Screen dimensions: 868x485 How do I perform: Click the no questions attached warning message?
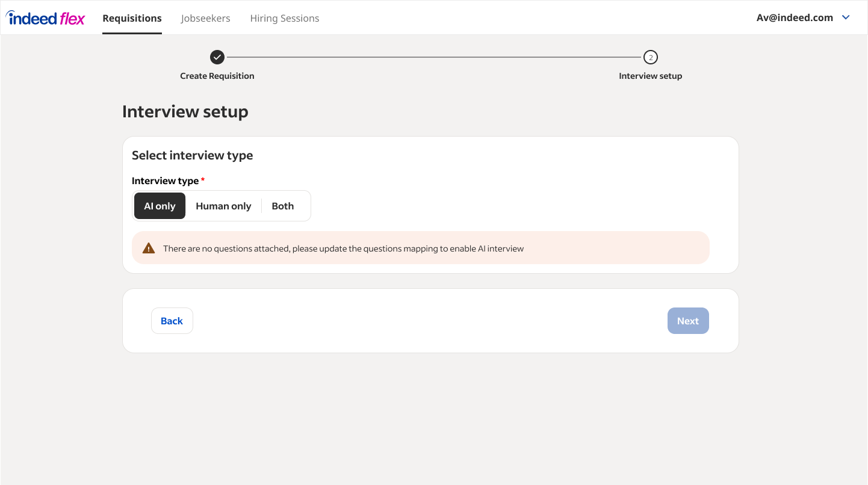tap(343, 249)
